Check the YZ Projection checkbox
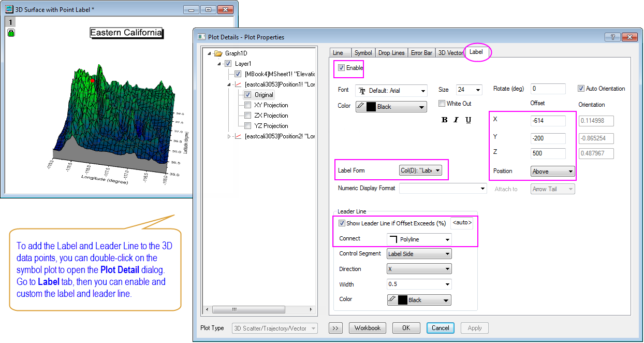This screenshot has height=343, width=644. pos(248,126)
